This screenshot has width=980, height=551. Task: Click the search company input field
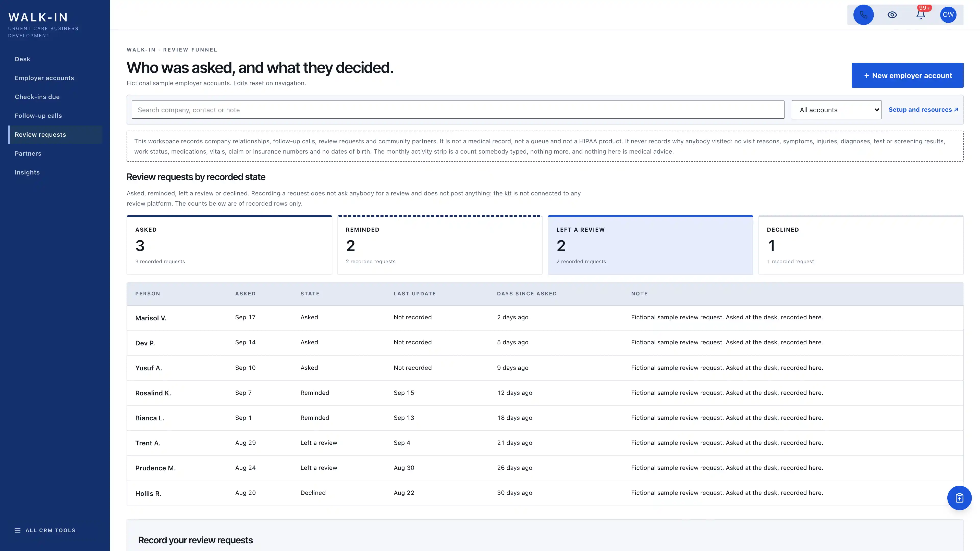(x=458, y=109)
